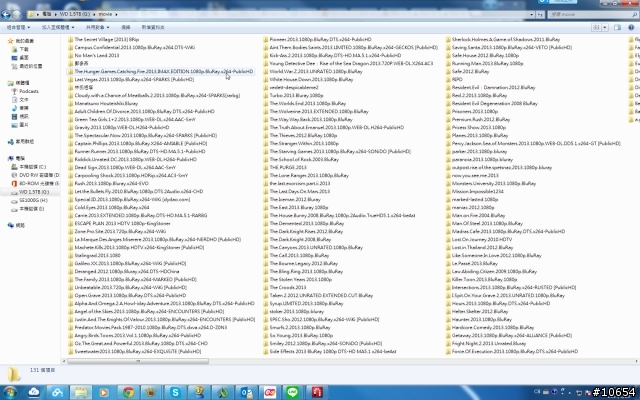Screen dimensions: 640x400
Task: Click the 新增資料夾 new folder button
Action: (x=153, y=27)
